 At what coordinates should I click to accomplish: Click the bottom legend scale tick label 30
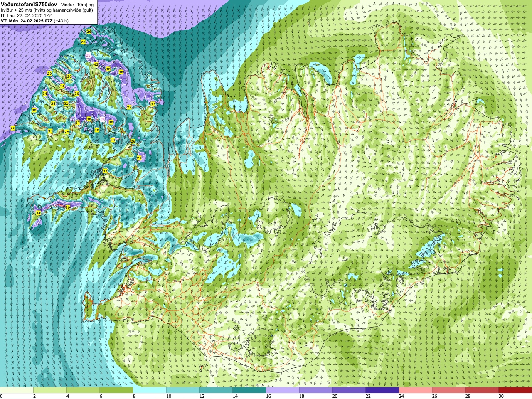(x=501, y=396)
